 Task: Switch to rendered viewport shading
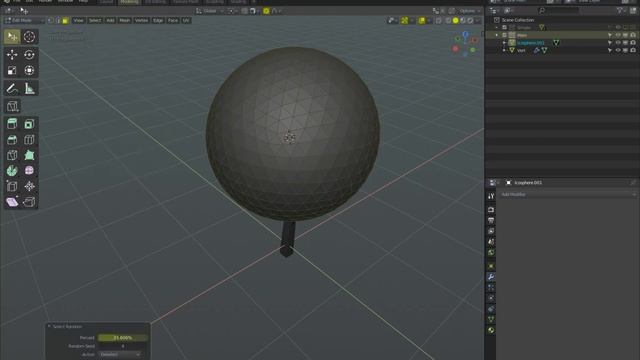[x=470, y=20]
